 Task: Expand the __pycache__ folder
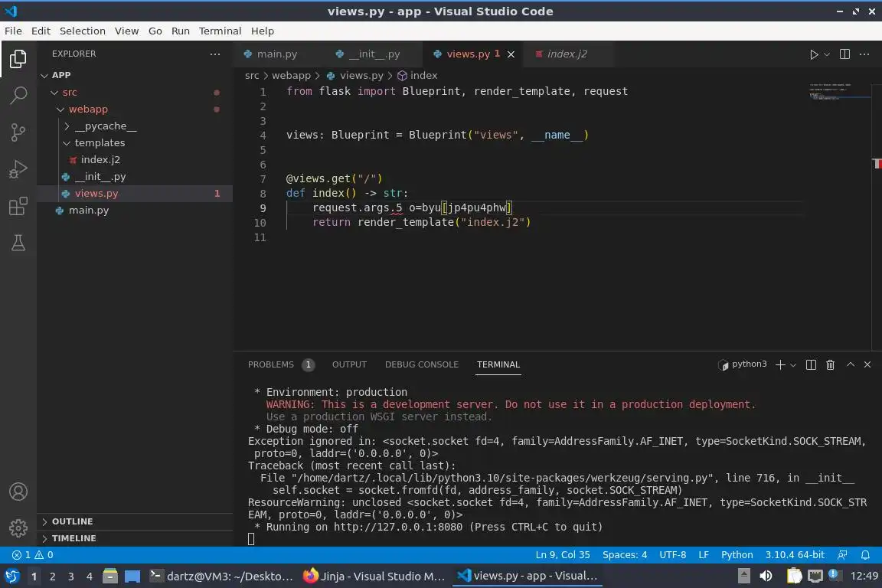[135, 126]
